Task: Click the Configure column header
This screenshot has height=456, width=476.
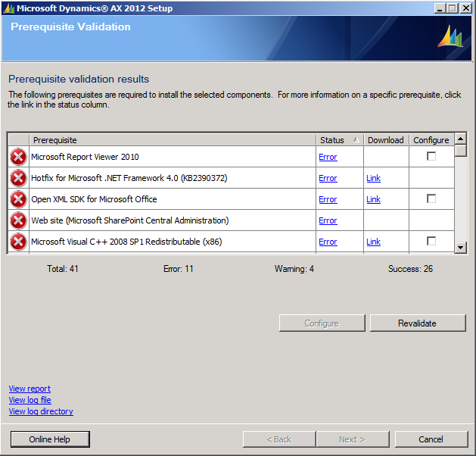Action: (x=431, y=140)
